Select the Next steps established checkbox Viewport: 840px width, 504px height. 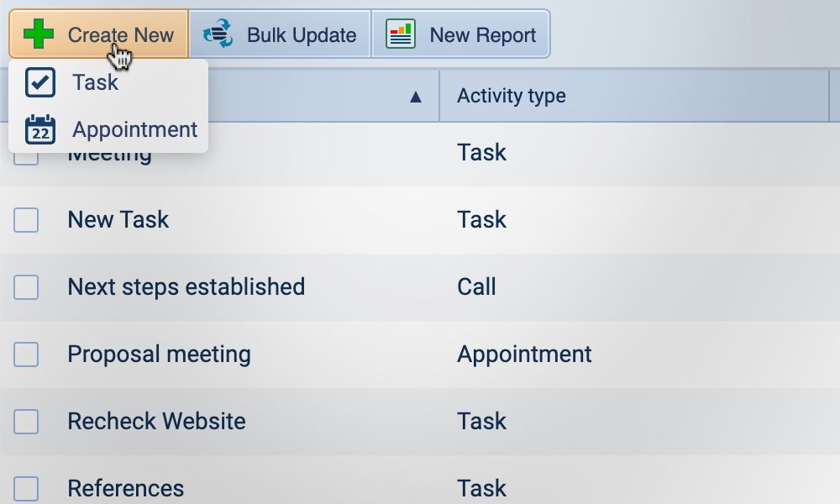[26, 287]
